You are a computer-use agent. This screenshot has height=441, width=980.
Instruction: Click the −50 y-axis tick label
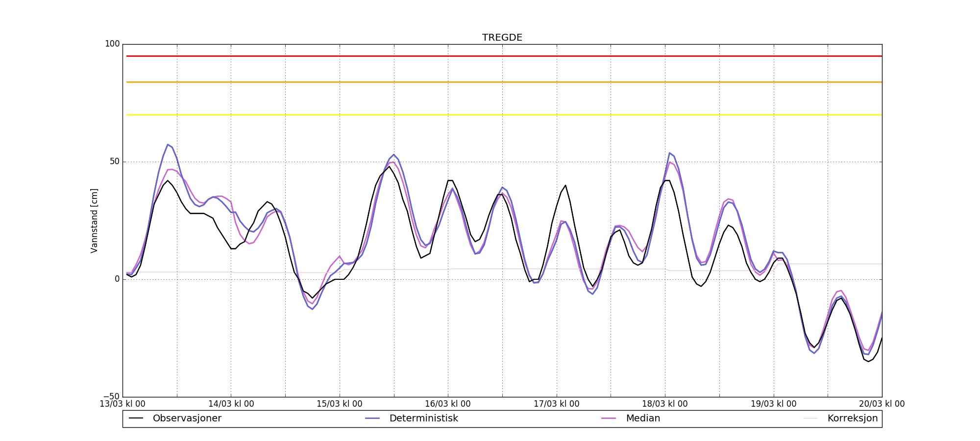[111, 396]
